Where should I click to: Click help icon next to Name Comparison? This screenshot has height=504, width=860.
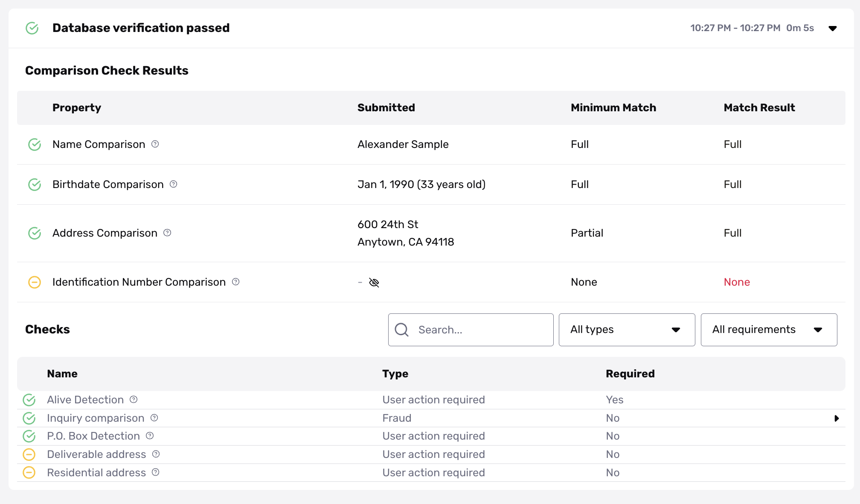(x=155, y=144)
